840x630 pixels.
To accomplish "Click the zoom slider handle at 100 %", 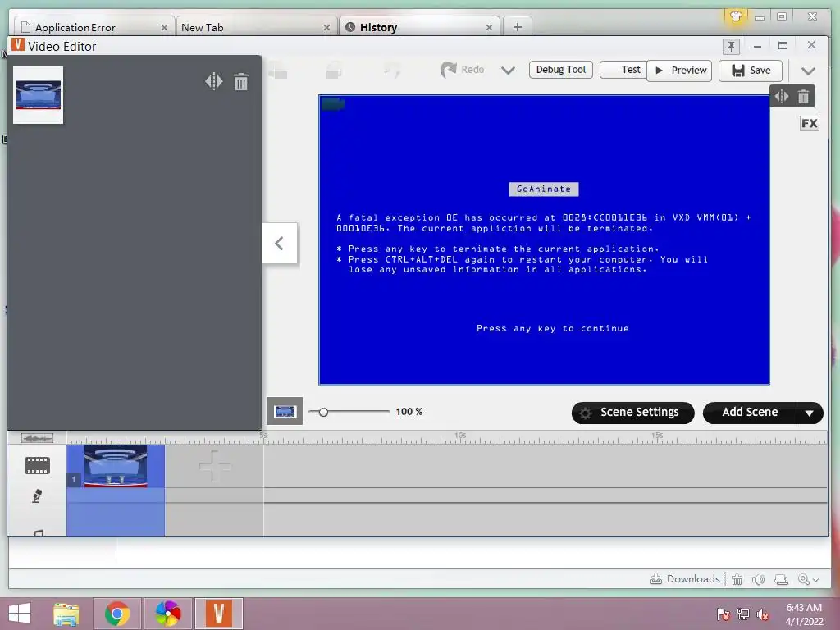I will (x=323, y=412).
